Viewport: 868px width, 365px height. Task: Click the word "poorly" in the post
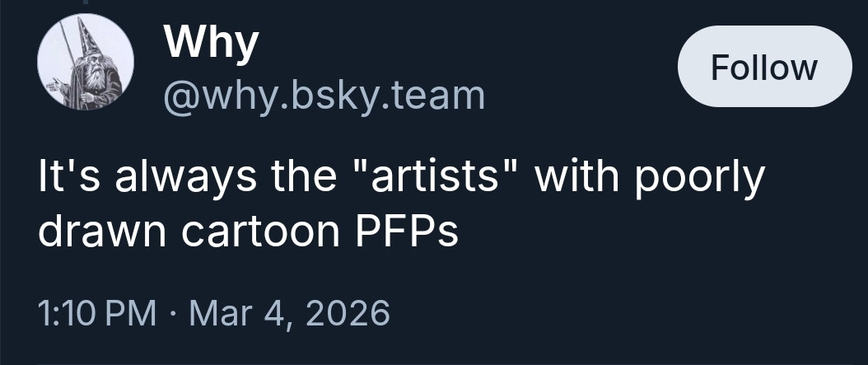[701, 179]
